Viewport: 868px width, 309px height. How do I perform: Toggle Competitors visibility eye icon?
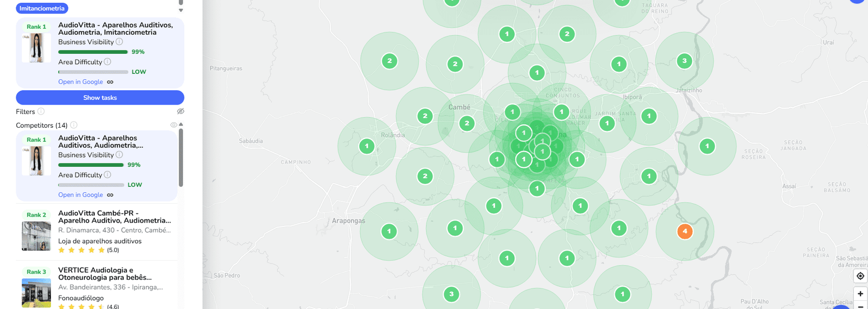174,125
